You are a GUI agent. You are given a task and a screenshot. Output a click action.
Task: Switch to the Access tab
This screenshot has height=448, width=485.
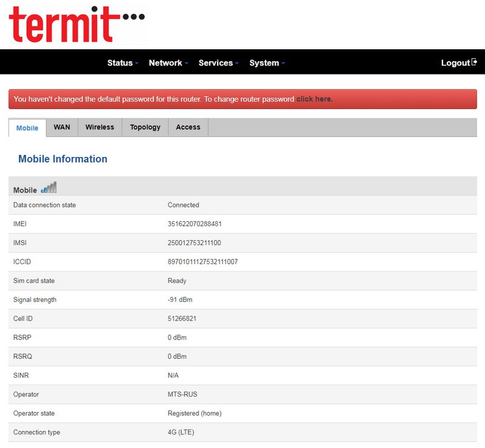pos(188,127)
